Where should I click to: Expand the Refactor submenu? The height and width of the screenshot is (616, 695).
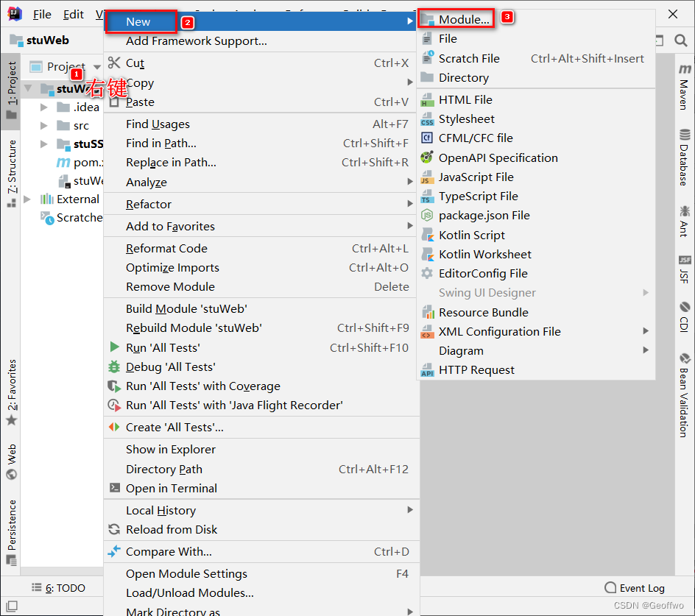261,205
